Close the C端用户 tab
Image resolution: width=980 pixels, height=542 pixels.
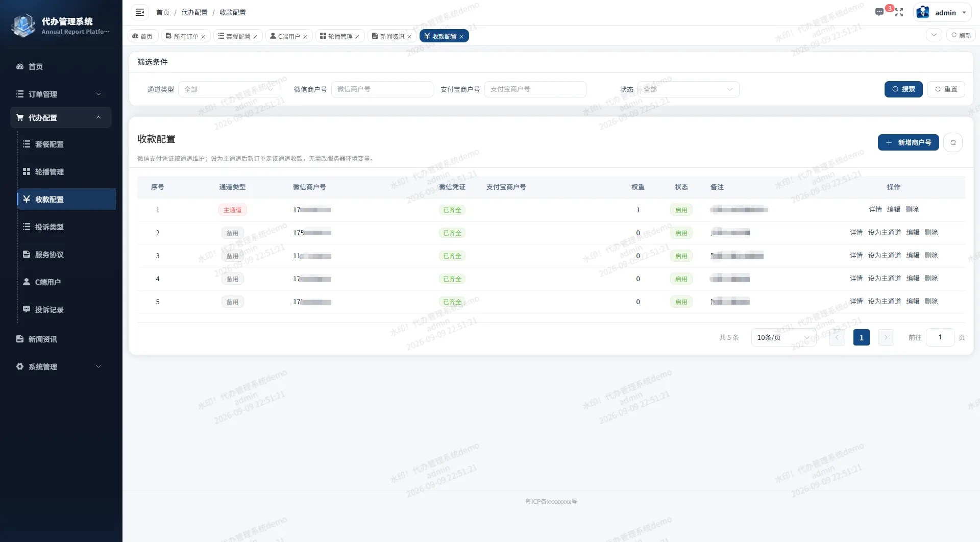click(x=305, y=37)
